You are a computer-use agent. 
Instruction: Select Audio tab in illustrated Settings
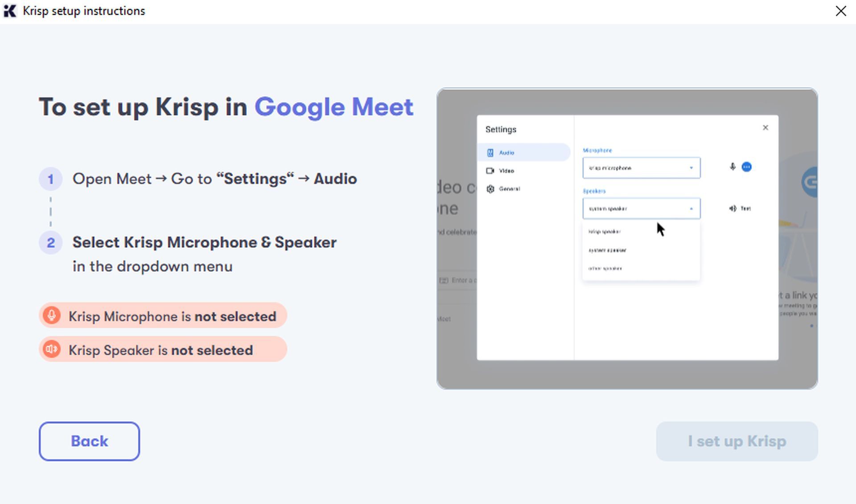(x=524, y=152)
